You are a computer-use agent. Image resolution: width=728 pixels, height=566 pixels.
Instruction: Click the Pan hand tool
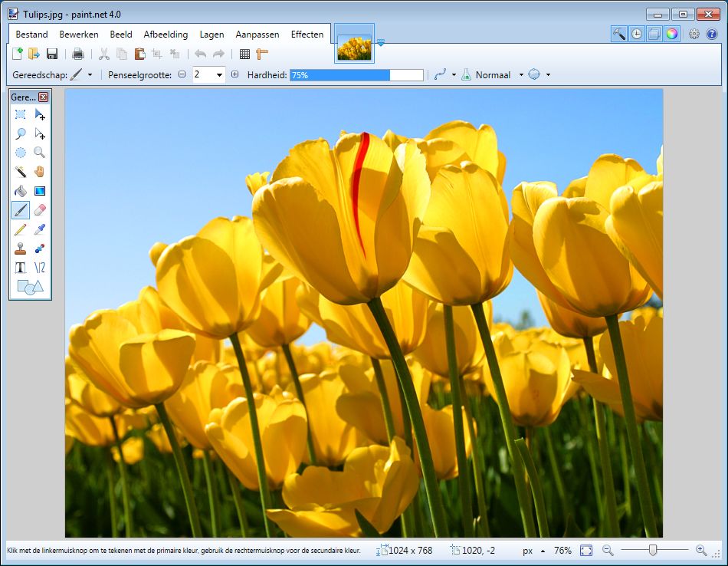coord(40,172)
